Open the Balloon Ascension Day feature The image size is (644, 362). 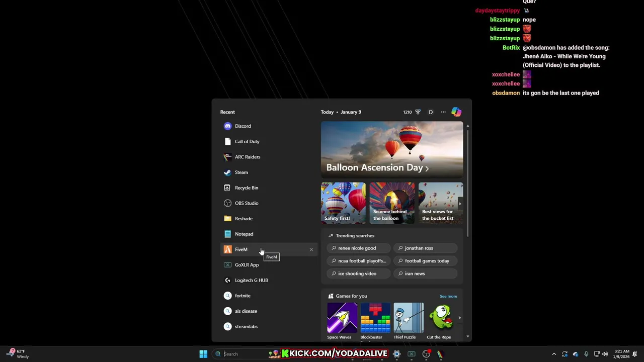[x=392, y=149]
